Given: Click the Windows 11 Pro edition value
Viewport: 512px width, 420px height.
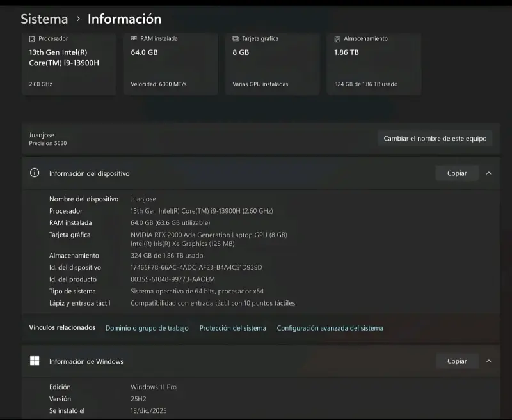Looking at the screenshot, I should (x=154, y=387).
